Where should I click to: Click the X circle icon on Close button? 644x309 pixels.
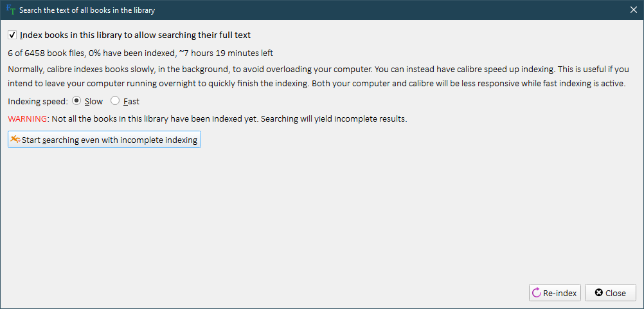(598, 293)
